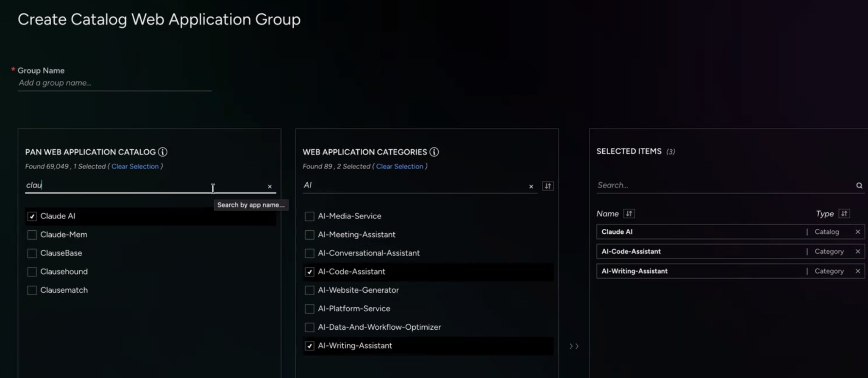Click the 'AI-Website-Generator' category label

[358, 290]
